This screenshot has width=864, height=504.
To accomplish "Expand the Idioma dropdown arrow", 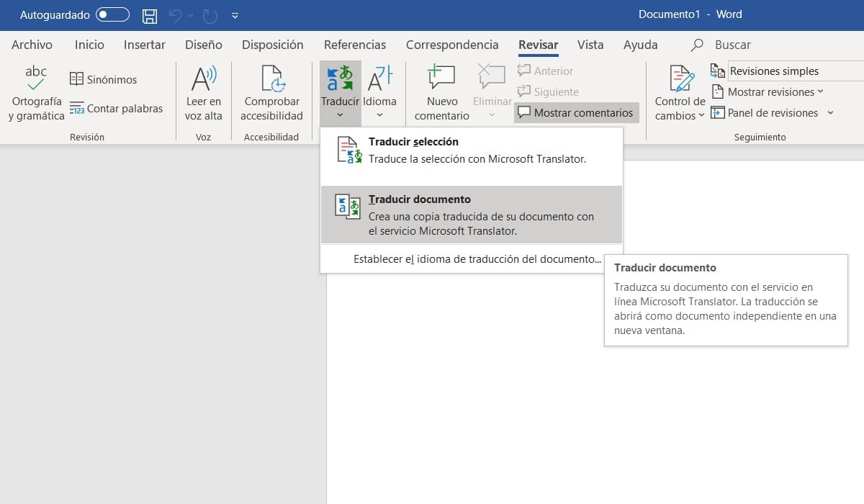I will [379, 114].
